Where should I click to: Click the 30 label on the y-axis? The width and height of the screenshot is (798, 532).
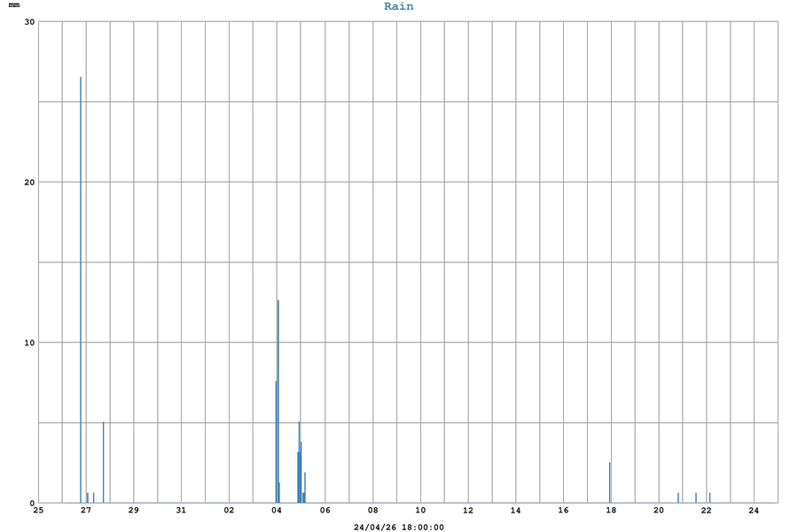(x=29, y=22)
